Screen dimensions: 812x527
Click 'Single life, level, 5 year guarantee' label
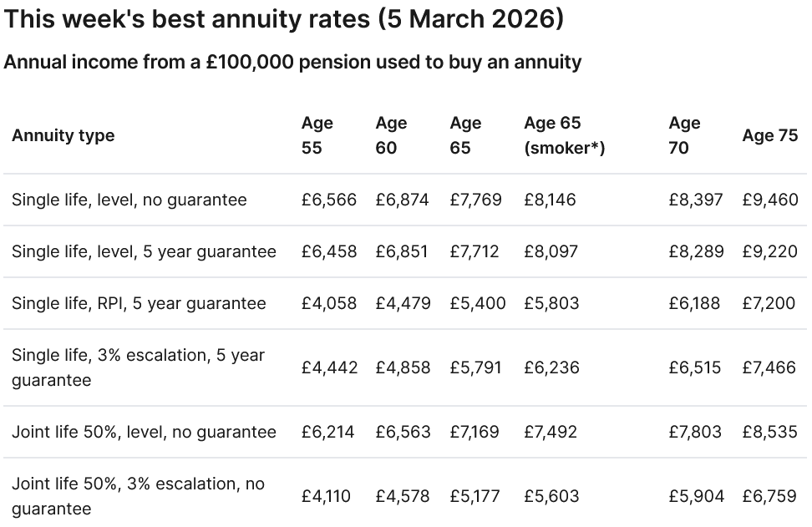click(144, 251)
